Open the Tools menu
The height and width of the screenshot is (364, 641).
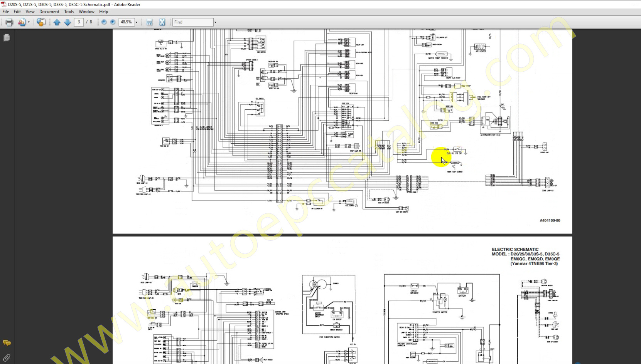[x=69, y=12]
